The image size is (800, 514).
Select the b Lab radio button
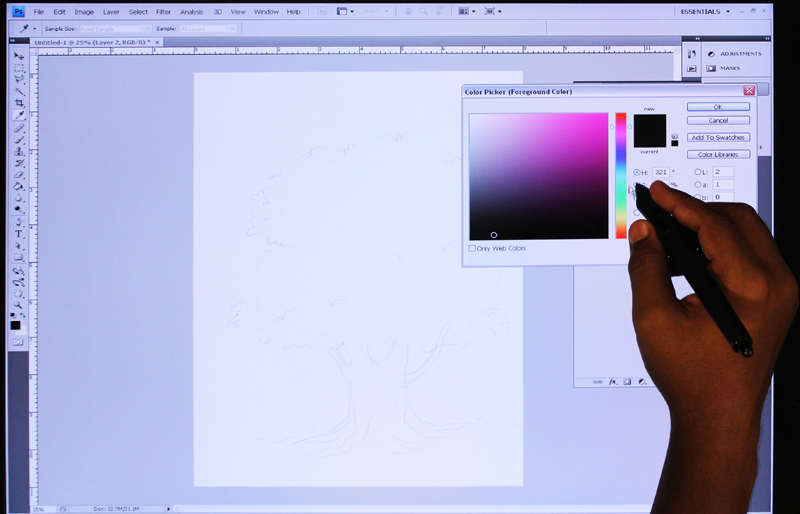[x=697, y=197]
